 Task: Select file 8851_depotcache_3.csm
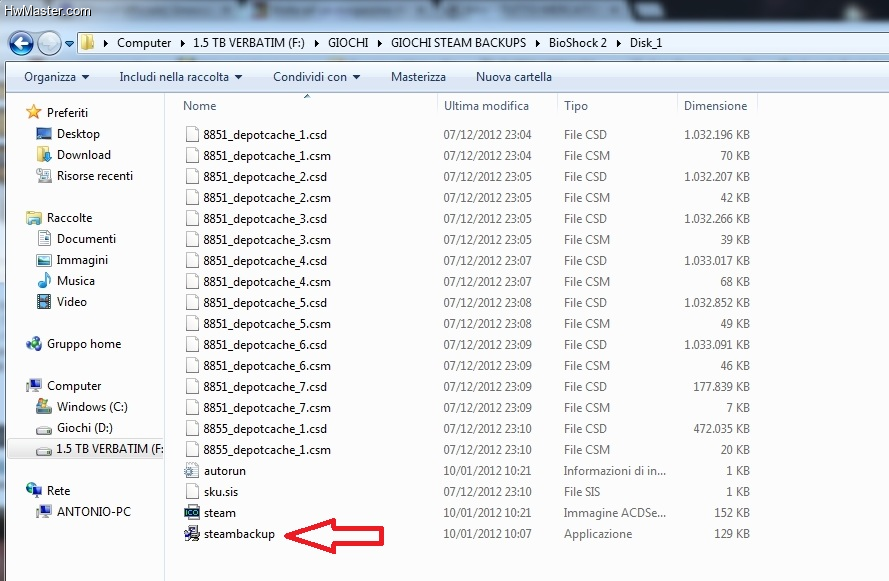point(267,240)
